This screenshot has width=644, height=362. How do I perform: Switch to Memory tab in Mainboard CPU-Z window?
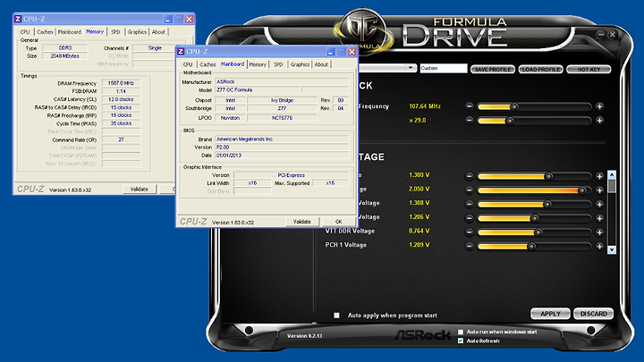point(258,64)
